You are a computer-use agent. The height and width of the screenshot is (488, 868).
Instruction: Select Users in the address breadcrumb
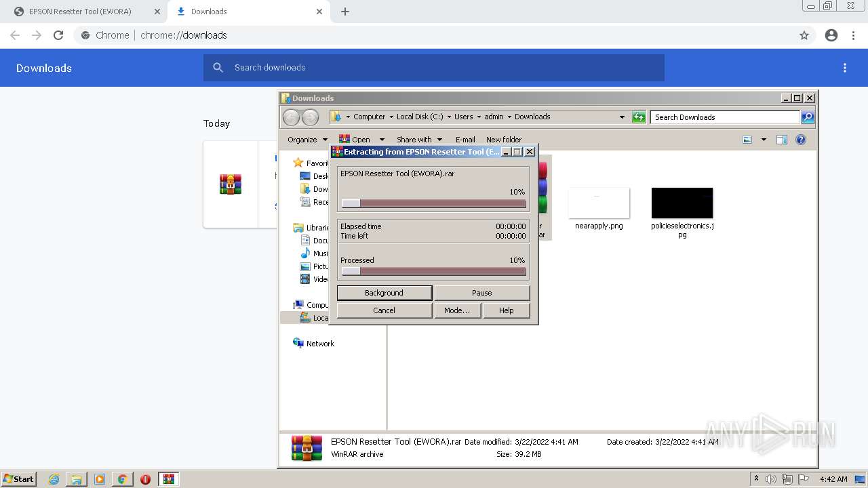coord(464,117)
